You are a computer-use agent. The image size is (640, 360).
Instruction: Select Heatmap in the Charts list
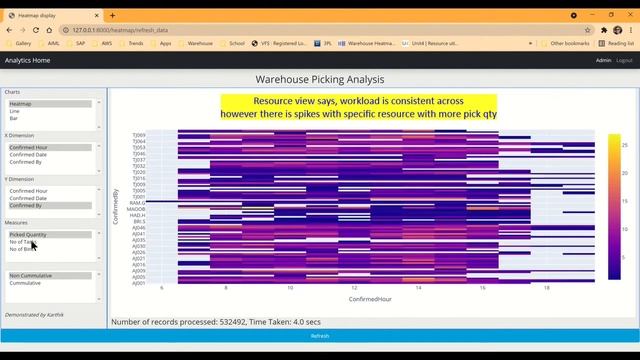point(50,104)
